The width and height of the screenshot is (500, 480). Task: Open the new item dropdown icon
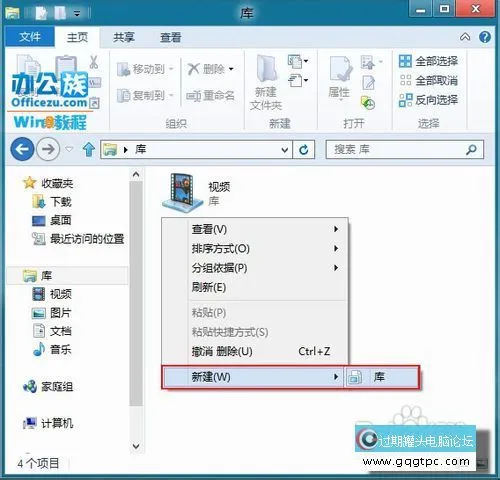[x=297, y=61]
